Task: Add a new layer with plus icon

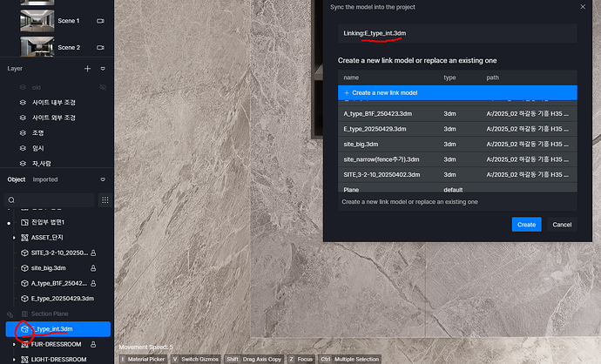Action: coord(87,69)
